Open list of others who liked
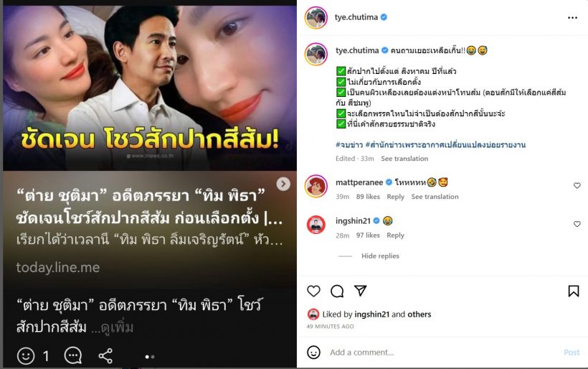Viewport: 588px width, 369px height. [419, 314]
